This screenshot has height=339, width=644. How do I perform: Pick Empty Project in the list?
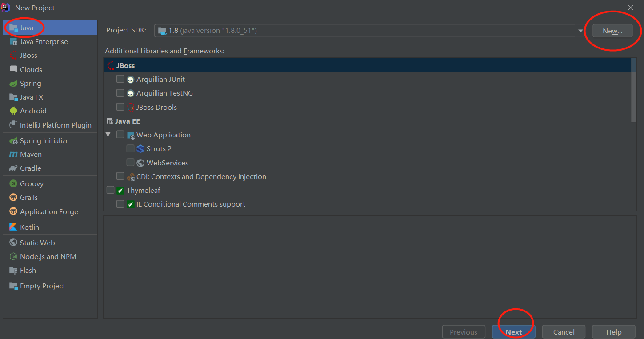[50, 286]
